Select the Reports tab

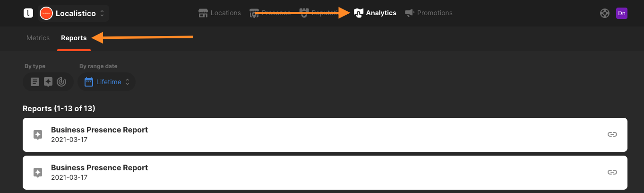click(74, 38)
